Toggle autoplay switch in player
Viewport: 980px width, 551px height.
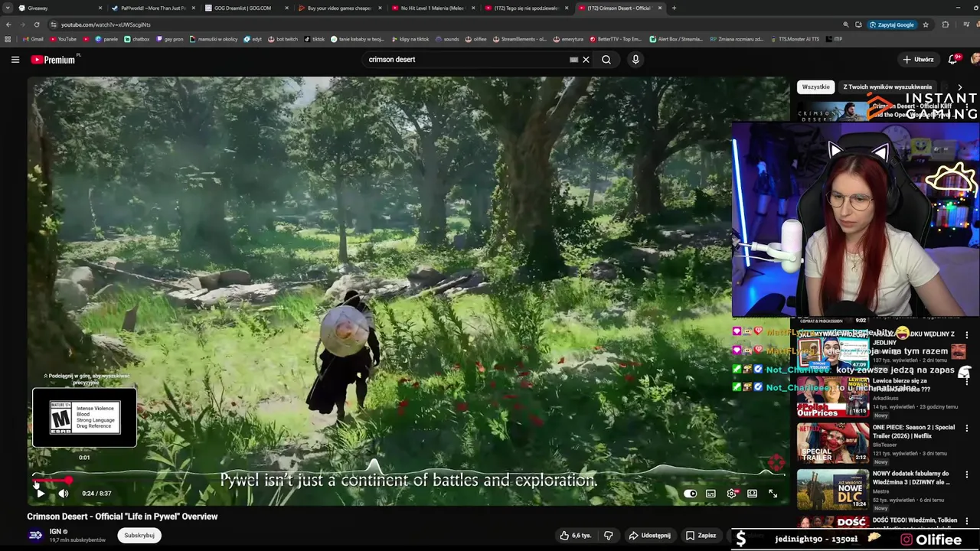click(x=690, y=494)
